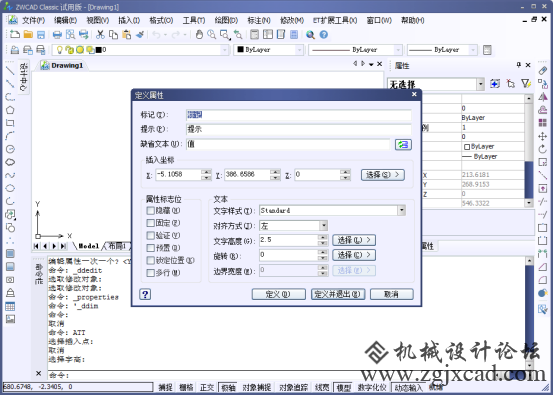Enable the 隐藏 (Hidden) checkbox

[x=151, y=211]
